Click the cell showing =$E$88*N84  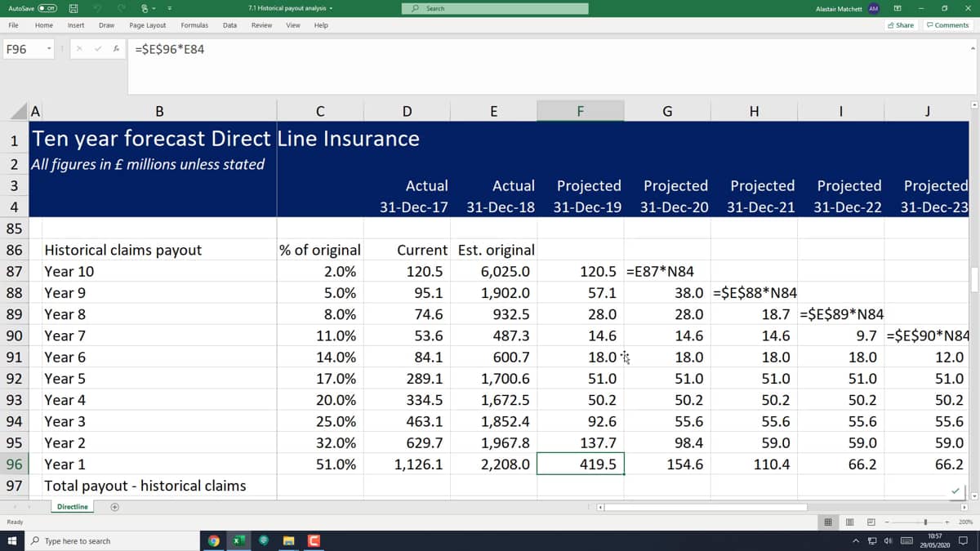click(x=754, y=292)
